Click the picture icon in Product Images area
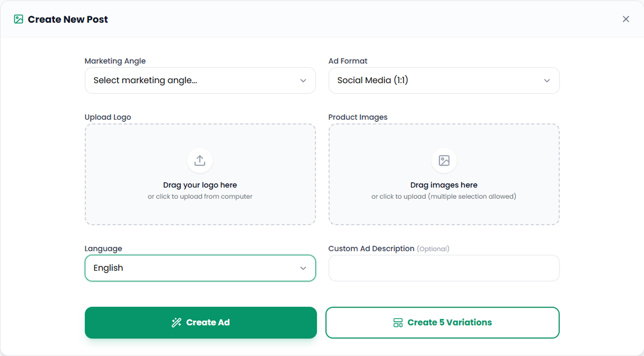 [444, 160]
